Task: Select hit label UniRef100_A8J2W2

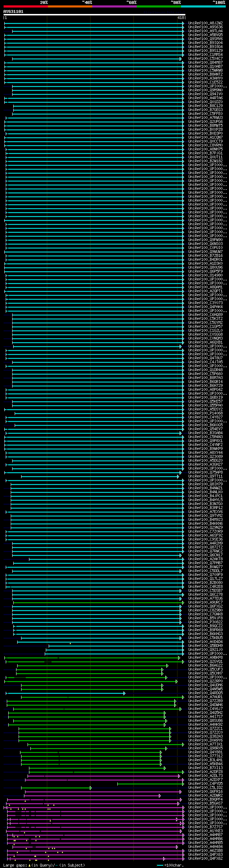Action: [205, 23]
